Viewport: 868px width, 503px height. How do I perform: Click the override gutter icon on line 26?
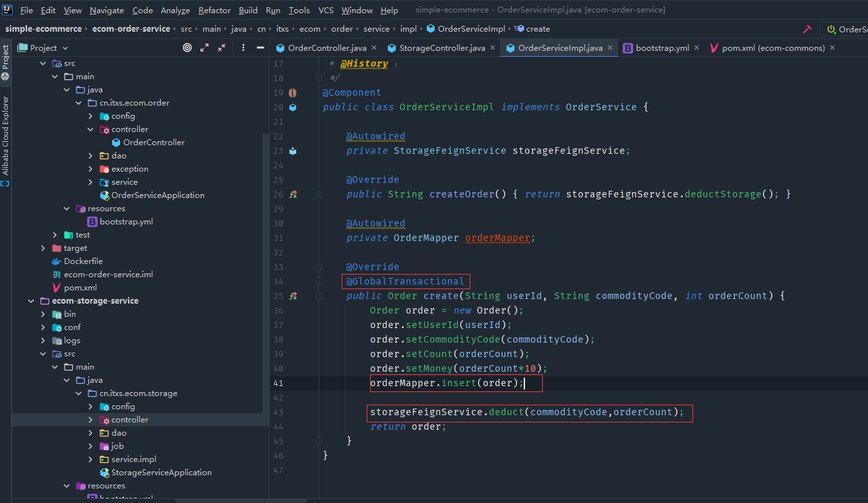(x=293, y=194)
